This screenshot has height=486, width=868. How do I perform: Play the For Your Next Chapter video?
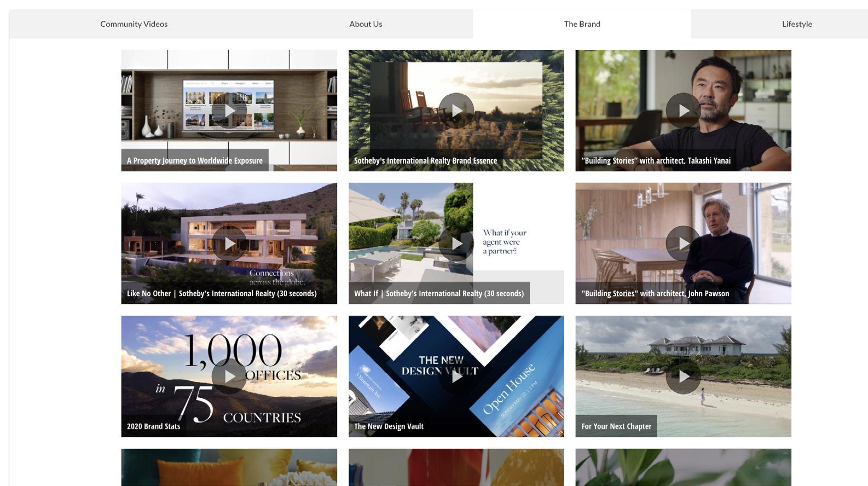pyautogui.click(x=683, y=377)
